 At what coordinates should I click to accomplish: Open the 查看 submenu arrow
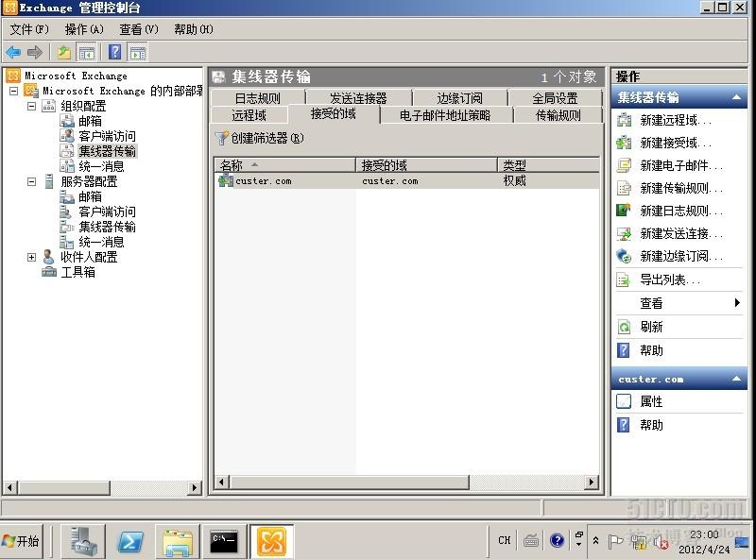pos(737,302)
